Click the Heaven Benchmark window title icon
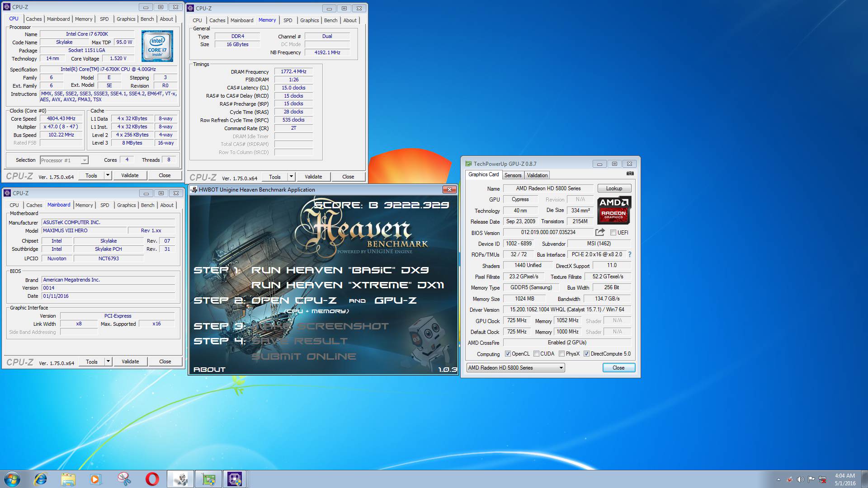Viewport: 868px width, 488px height. 194,190
